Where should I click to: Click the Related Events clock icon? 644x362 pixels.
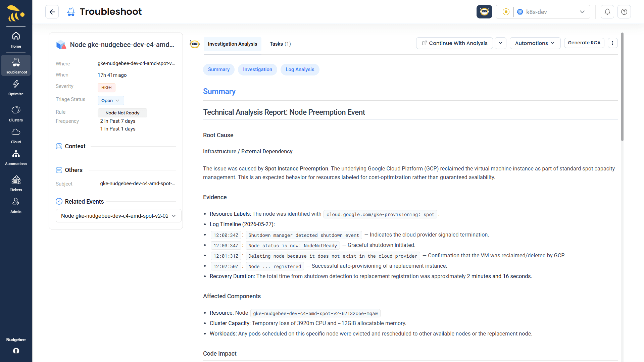[x=59, y=201]
